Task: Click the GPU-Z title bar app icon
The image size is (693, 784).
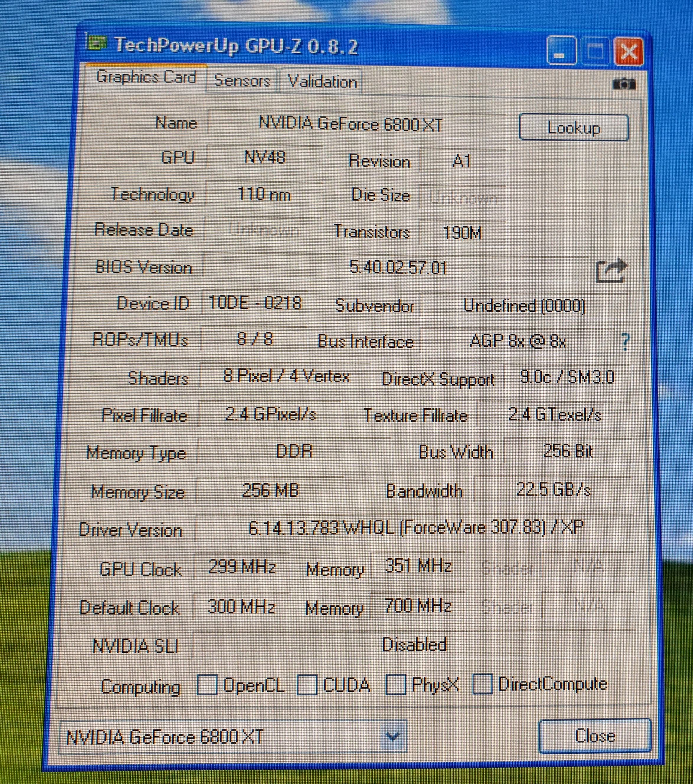Action: point(97,43)
